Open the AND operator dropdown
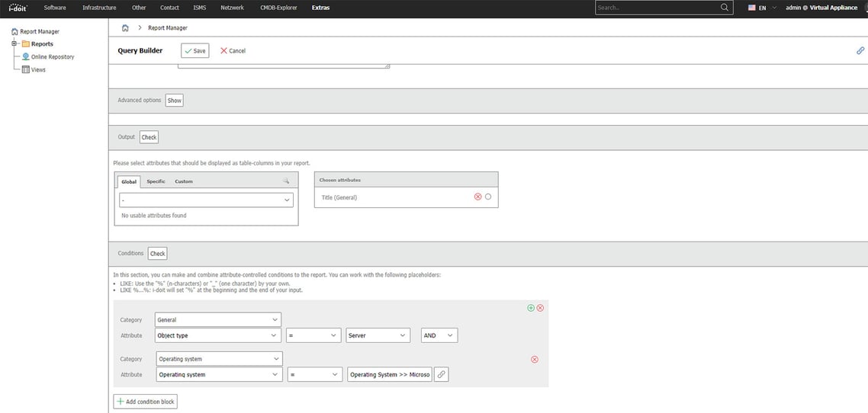The height and width of the screenshot is (413, 868). 439,335
